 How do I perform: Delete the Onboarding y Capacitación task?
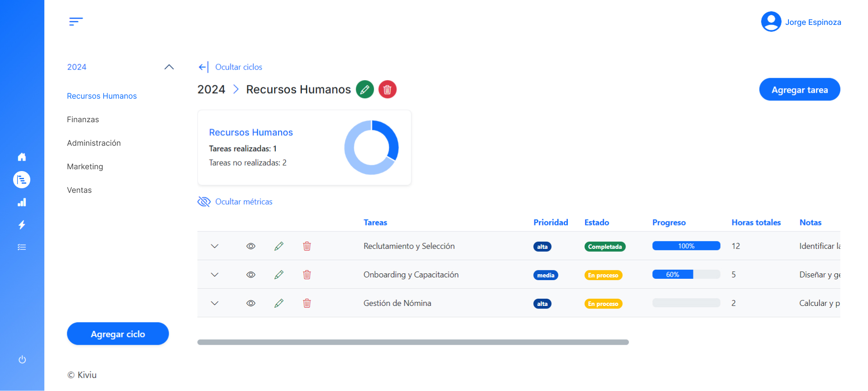pyautogui.click(x=307, y=275)
